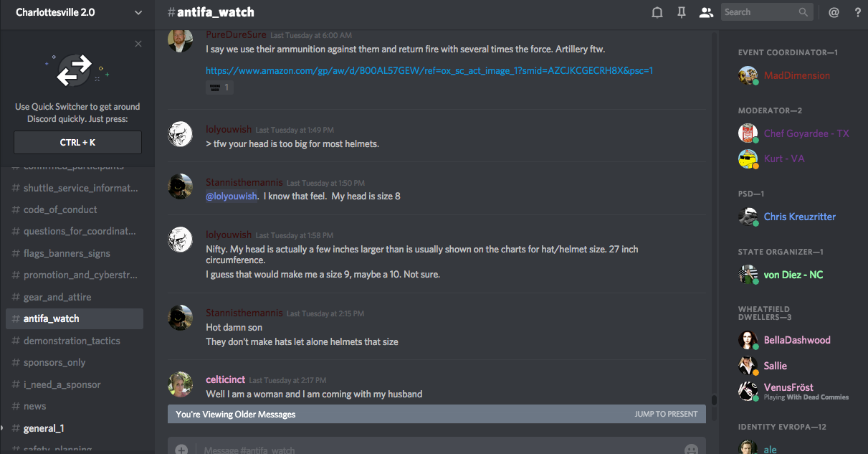Expand the Charlottesville 2.0 server menu

click(138, 12)
